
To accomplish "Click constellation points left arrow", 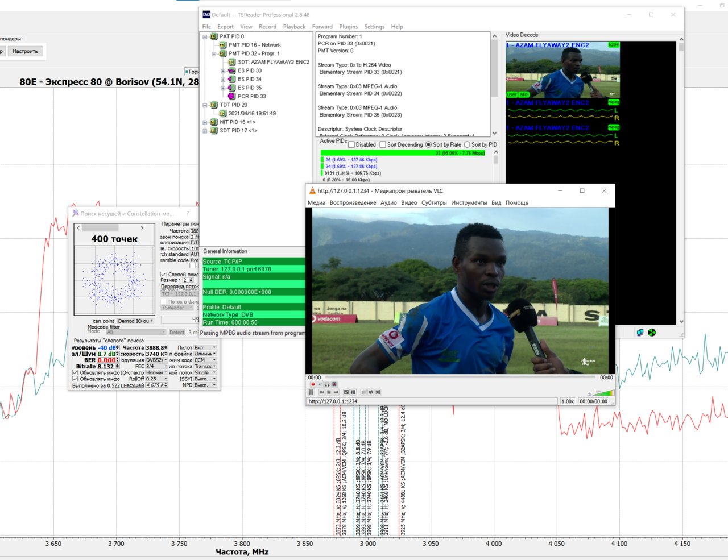I will [x=78, y=227].
